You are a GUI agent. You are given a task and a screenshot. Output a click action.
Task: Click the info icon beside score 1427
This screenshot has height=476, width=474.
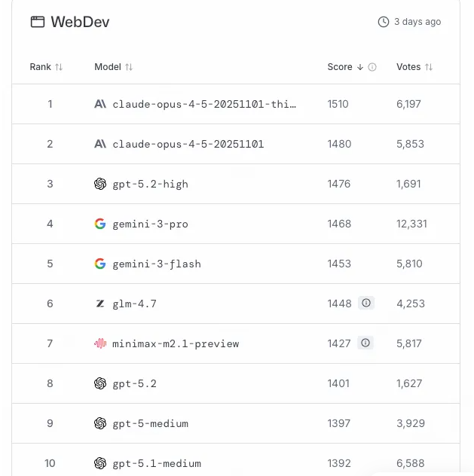pyautogui.click(x=366, y=343)
